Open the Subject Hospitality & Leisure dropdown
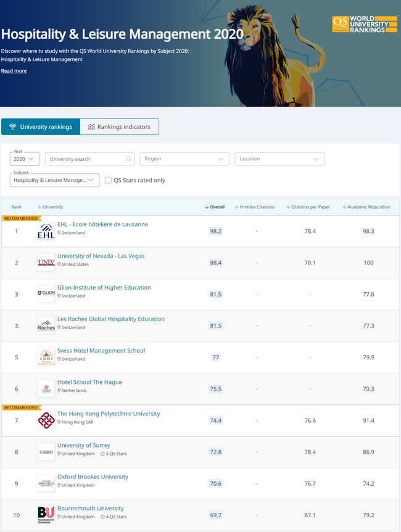The image size is (401, 532). point(54,180)
